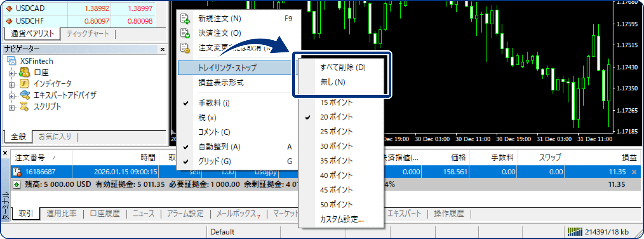Viewport: 644px width, 239px height.
Task: Select 15 ポイント trailing stop
Action: click(341, 103)
